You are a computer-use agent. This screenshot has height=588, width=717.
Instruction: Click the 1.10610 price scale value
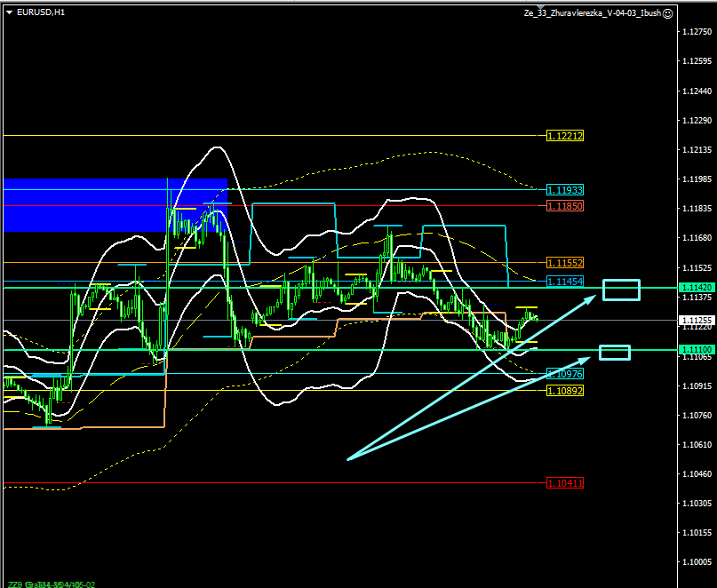click(x=697, y=444)
